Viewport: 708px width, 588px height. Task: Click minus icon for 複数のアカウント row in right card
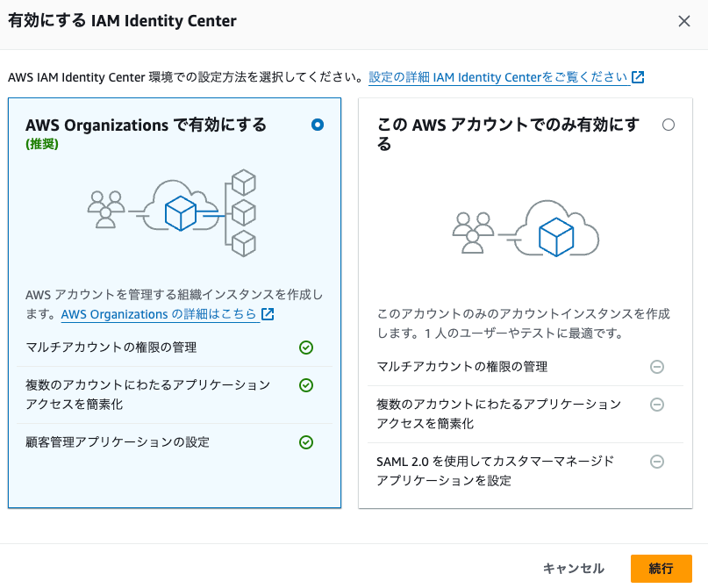coord(657,405)
